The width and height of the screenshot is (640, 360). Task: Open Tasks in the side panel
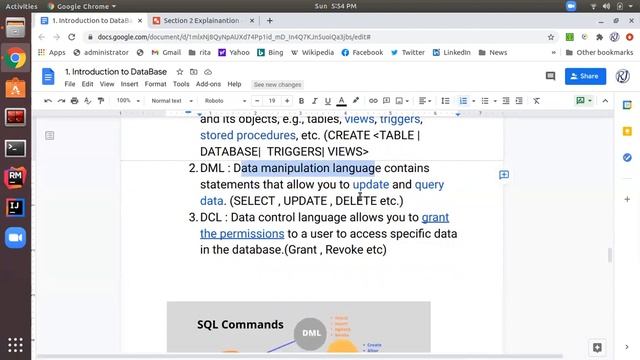[627, 157]
